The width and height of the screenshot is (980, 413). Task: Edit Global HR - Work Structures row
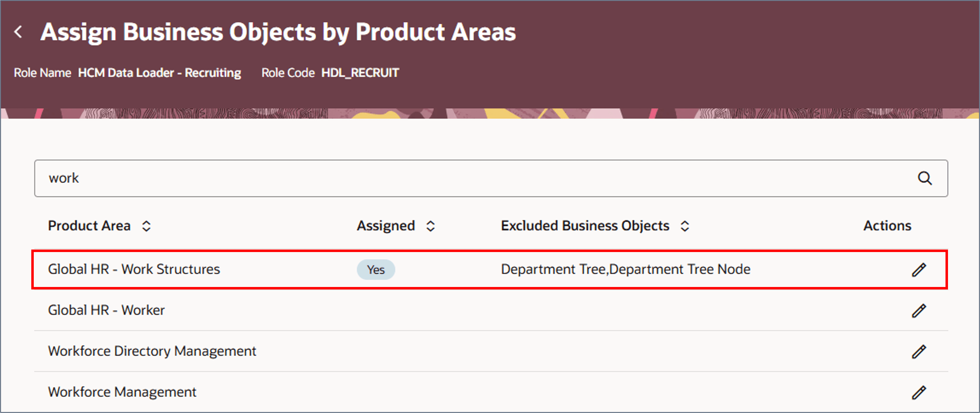tap(919, 270)
